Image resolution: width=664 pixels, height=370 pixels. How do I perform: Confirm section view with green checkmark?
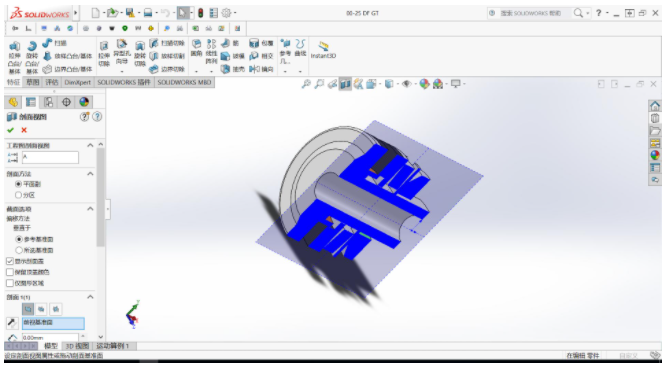(x=11, y=130)
